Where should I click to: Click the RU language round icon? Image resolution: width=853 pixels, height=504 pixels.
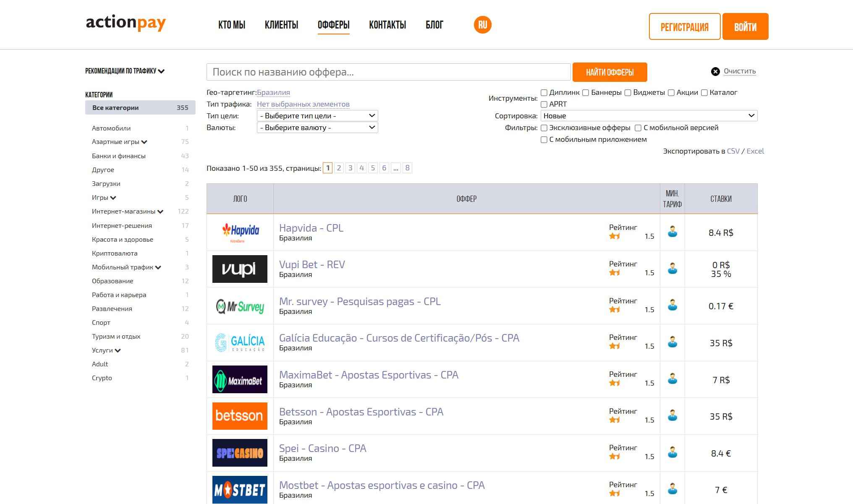coord(482,25)
